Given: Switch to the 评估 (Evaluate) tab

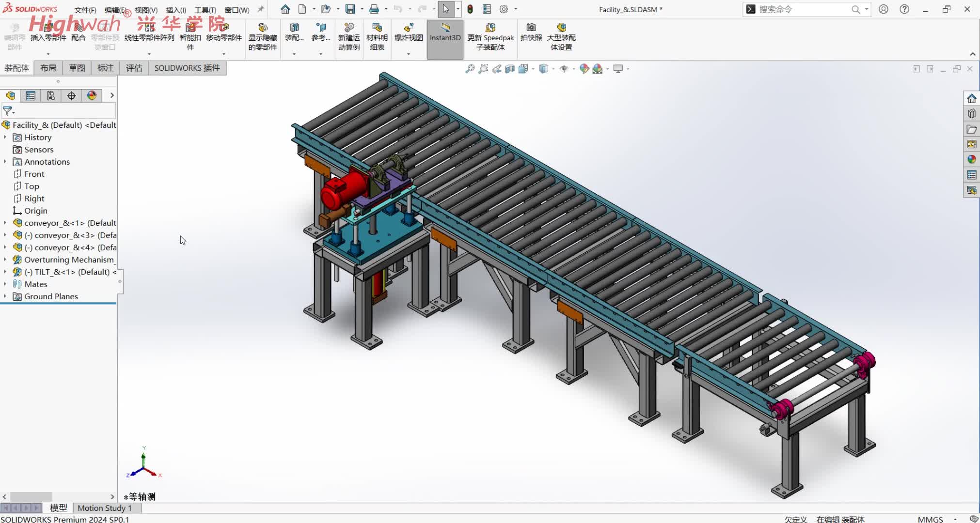Looking at the screenshot, I should pos(134,68).
